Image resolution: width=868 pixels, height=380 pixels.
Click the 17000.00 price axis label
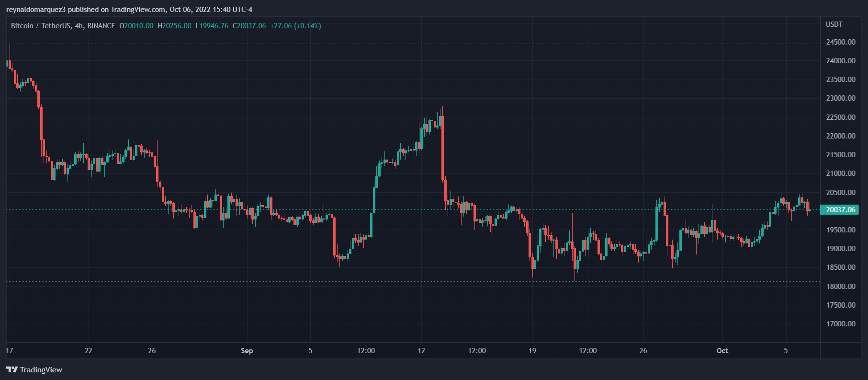841,324
